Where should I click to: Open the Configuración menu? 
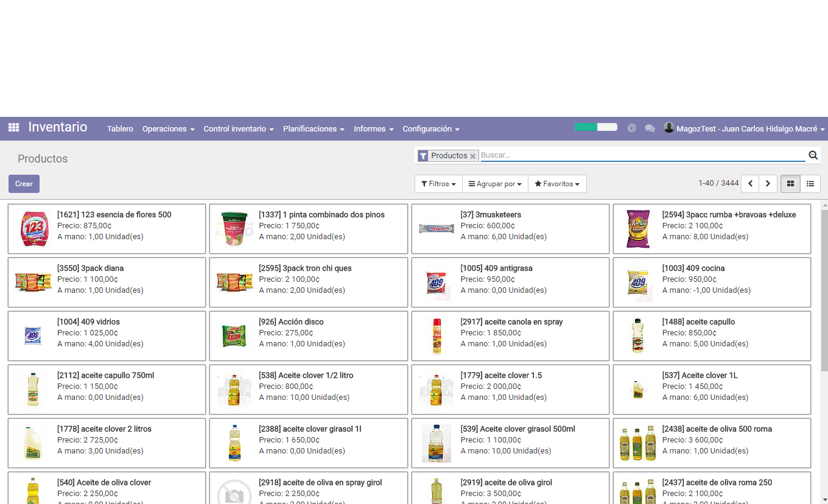tap(431, 129)
